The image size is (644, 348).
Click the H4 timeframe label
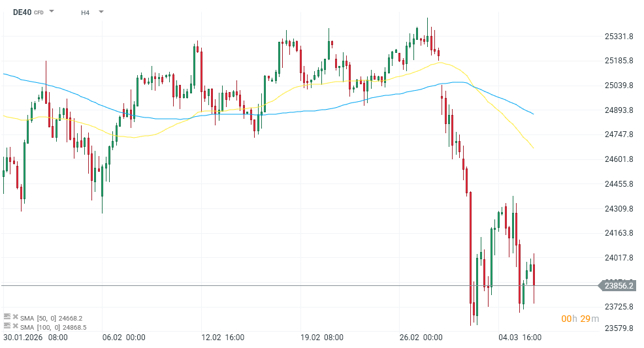86,12
